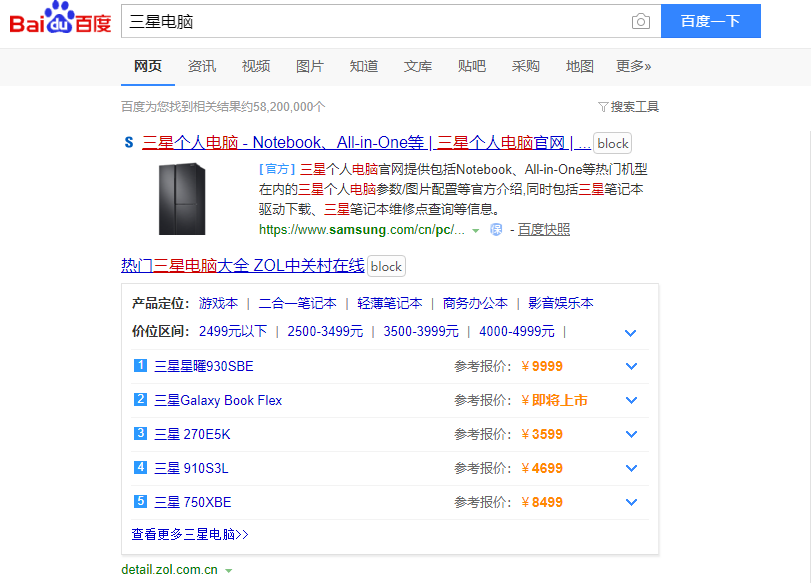This screenshot has height=583, width=811.
Task: Open the samsung.com/cn/pc URL link
Action: pos(362,230)
